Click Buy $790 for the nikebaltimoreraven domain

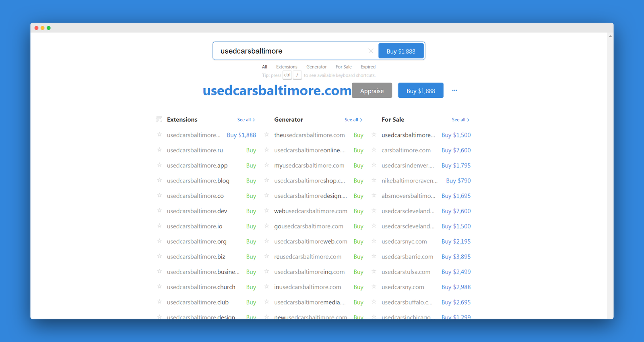pyautogui.click(x=458, y=180)
